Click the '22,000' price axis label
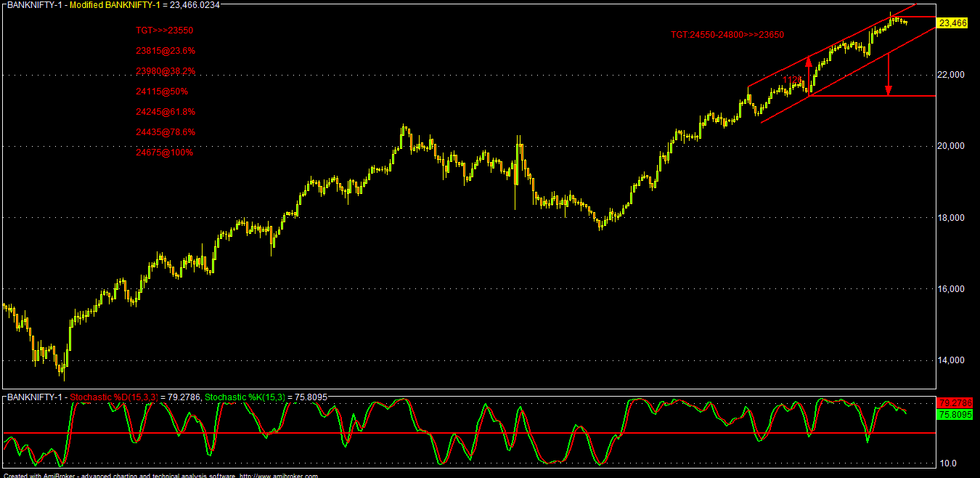The image size is (980, 478). click(x=952, y=75)
